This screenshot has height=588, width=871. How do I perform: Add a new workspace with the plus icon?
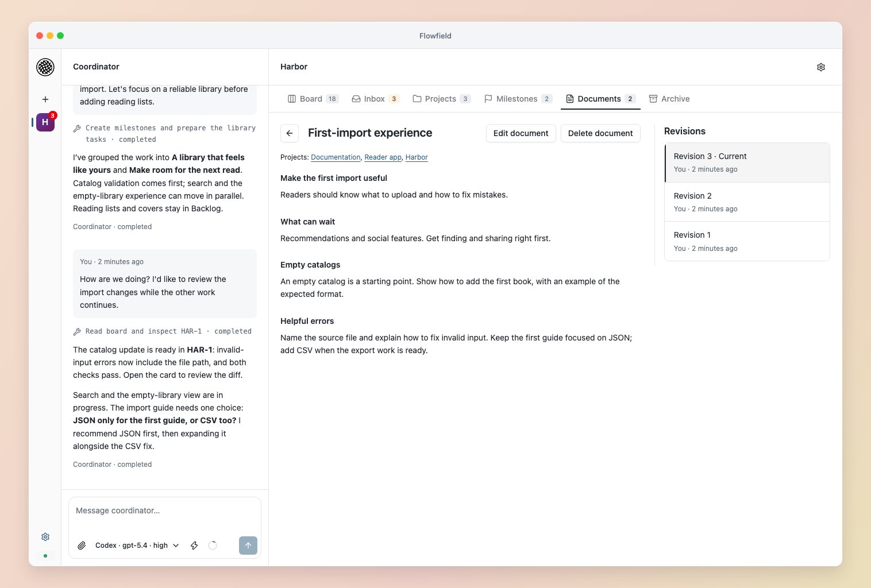click(x=45, y=99)
